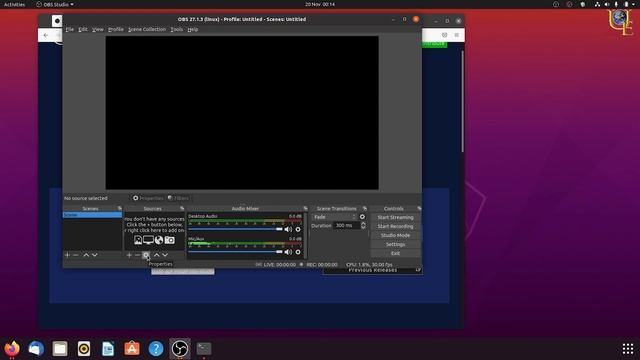640x360 pixels.
Task: Enable Studio Mode
Action: pos(395,236)
